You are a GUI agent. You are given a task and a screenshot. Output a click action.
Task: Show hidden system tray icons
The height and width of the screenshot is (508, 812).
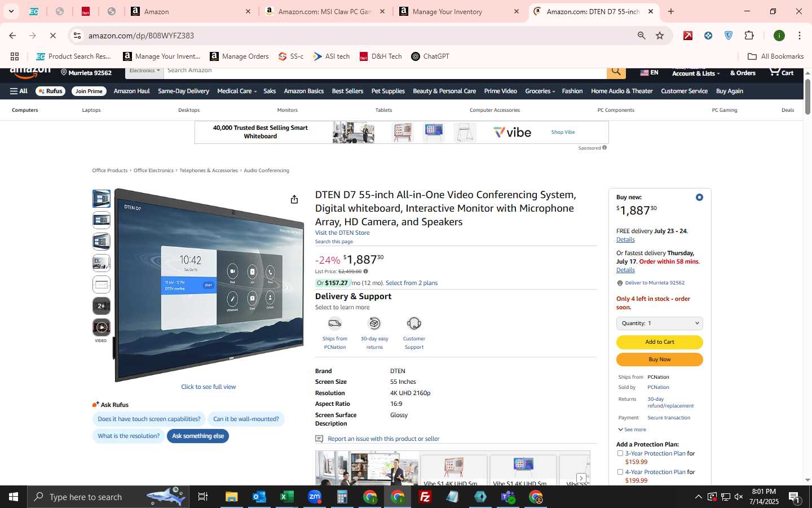tap(698, 497)
